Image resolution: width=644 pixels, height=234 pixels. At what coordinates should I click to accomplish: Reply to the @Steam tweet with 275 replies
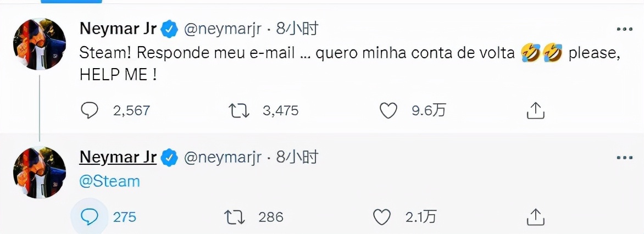[89, 217]
